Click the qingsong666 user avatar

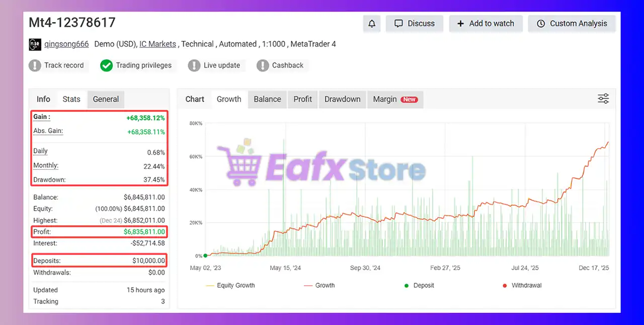(x=35, y=44)
